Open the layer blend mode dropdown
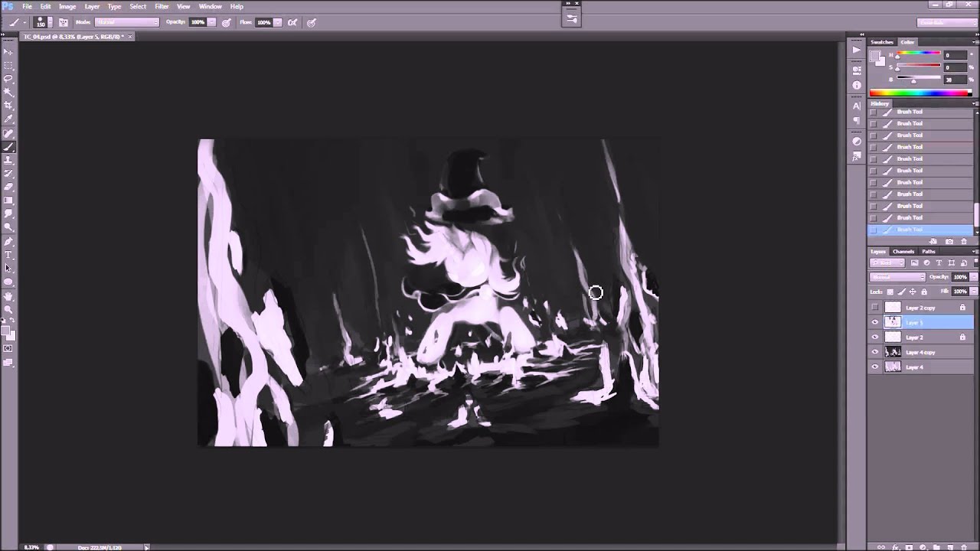The height and width of the screenshot is (551, 980). (897, 277)
